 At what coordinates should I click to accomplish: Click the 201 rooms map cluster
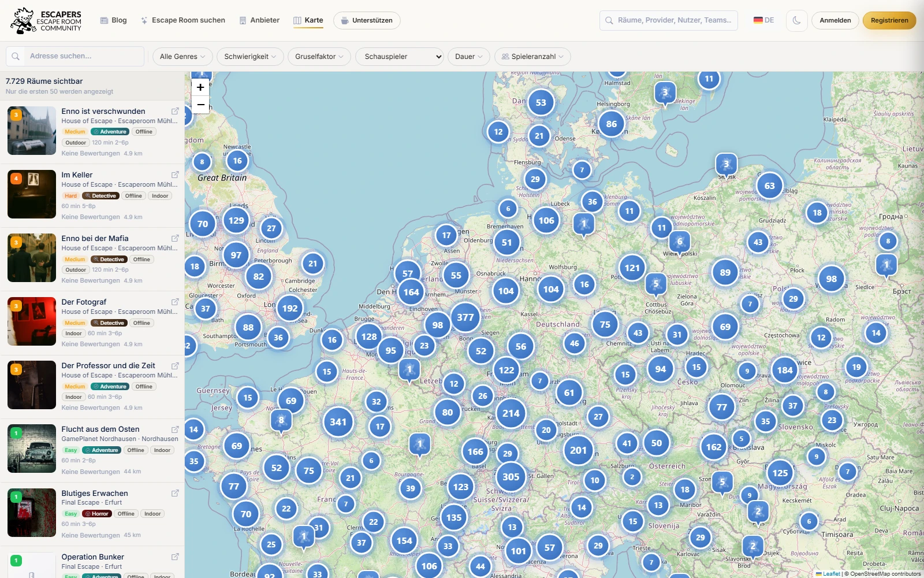pyautogui.click(x=578, y=450)
